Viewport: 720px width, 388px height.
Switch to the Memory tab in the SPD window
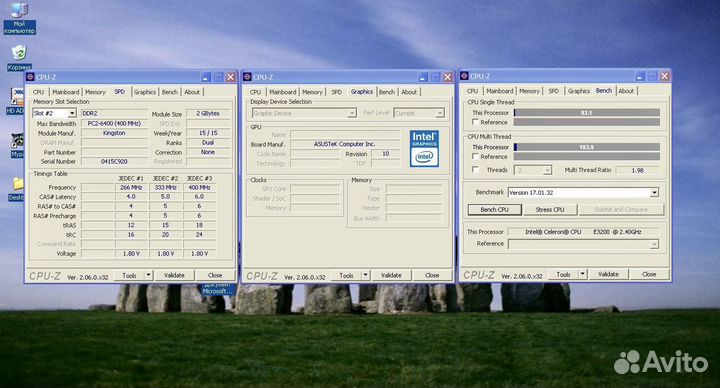(95, 92)
